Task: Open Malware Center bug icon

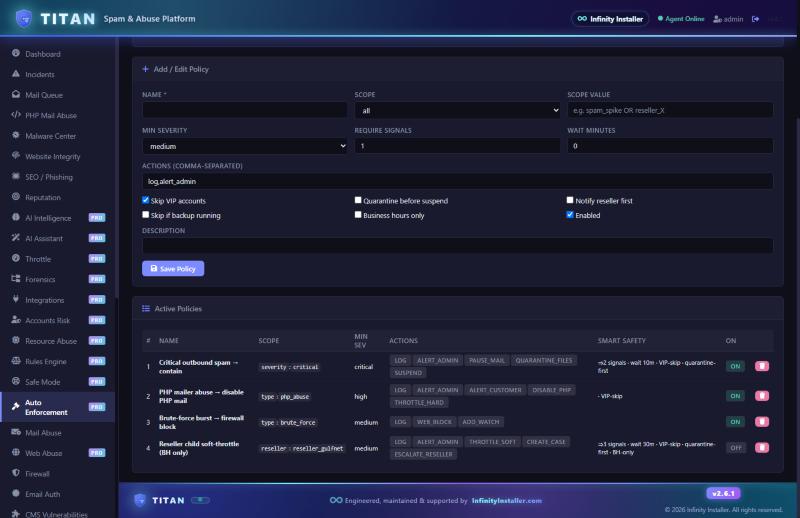Action: click(16, 135)
